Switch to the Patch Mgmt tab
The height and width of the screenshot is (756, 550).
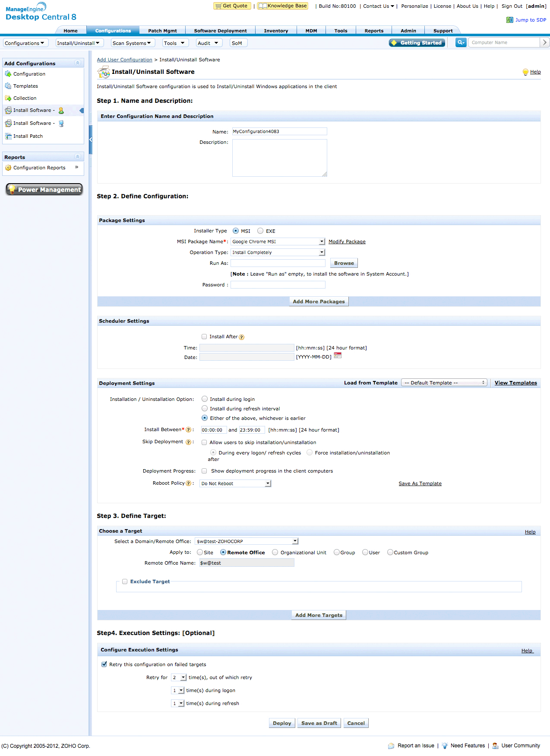tap(162, 31)
